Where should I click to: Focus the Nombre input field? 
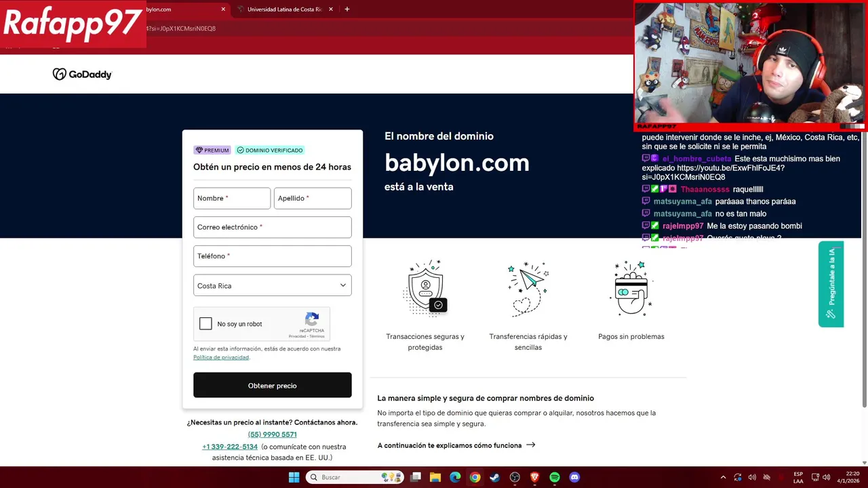coord(232,199)
